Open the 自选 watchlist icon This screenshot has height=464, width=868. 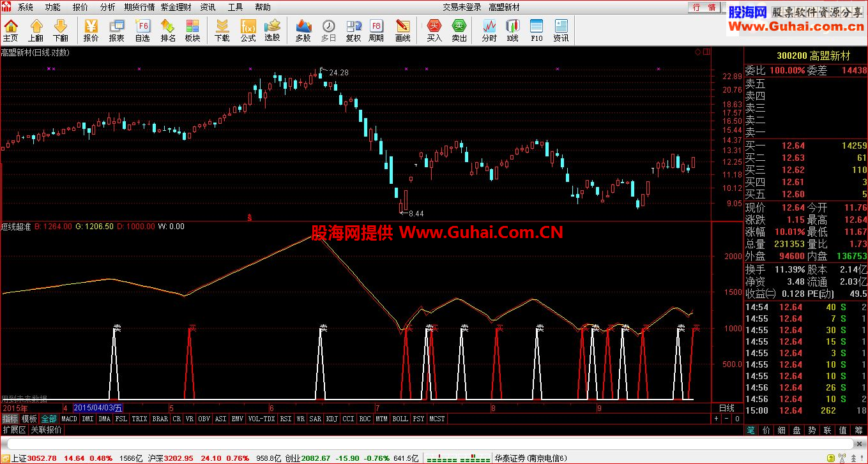click(142, 30)
